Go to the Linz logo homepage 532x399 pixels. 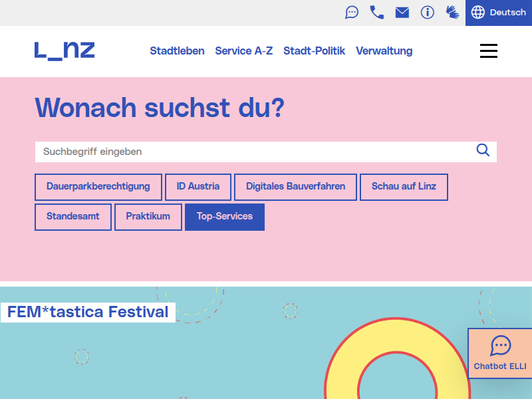click(x=65, y=51)
